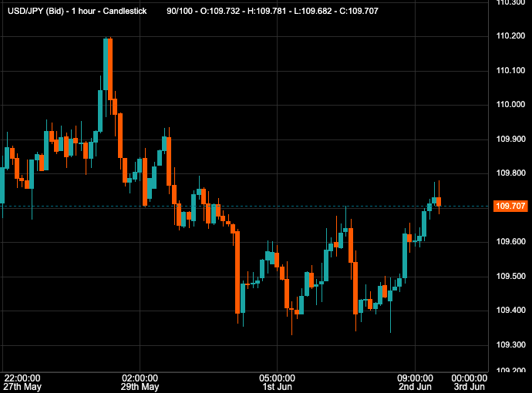532x393 pixels.
Task: Click the 02:00:00 29th May time label
Action: click(x=140, y=382)
